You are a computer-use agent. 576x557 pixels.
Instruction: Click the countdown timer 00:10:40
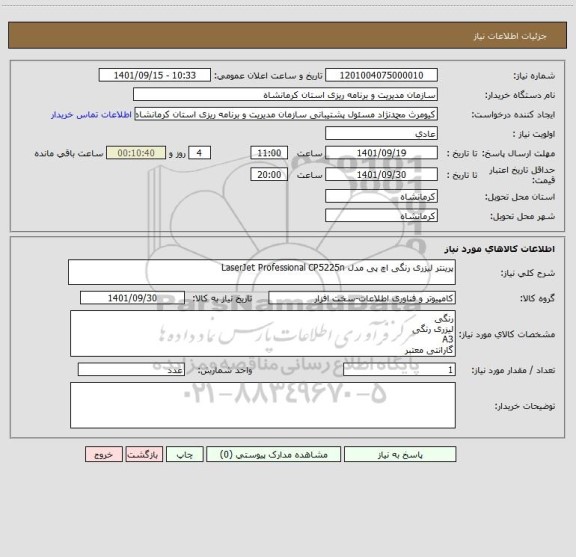[x=136, y=153]
